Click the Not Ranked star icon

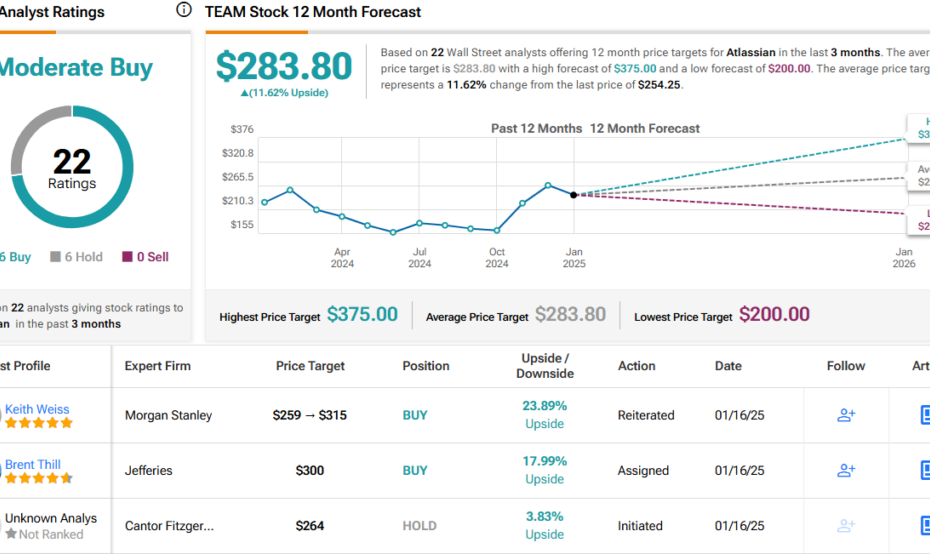[x=11, y=534]
